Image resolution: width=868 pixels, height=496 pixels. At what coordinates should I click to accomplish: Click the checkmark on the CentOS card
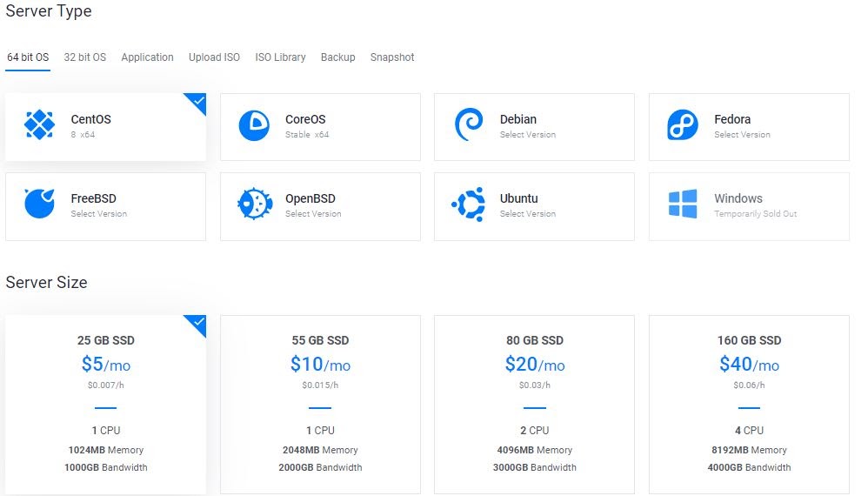click(x=198, y=101)
